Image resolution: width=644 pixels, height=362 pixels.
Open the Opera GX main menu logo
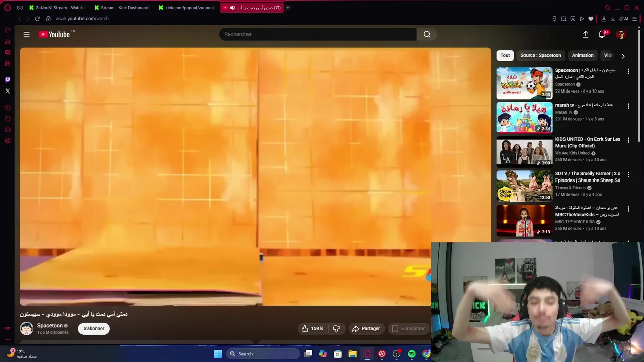point(8,8)
